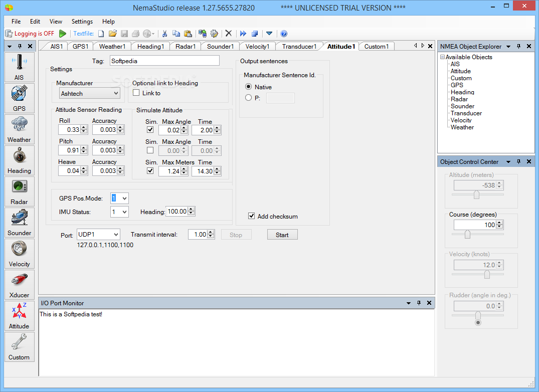
Task: Click the Transmit interval value field
Action: 198,235
